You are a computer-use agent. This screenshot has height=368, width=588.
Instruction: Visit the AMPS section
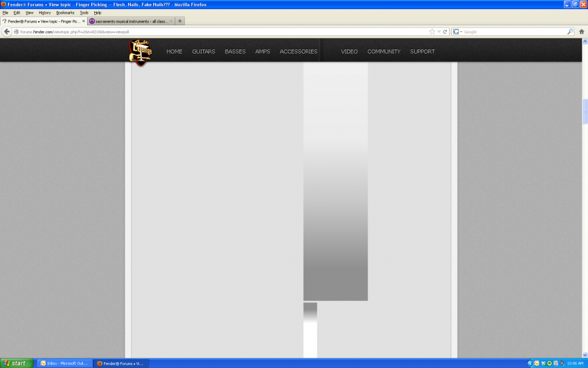[262, 52]
